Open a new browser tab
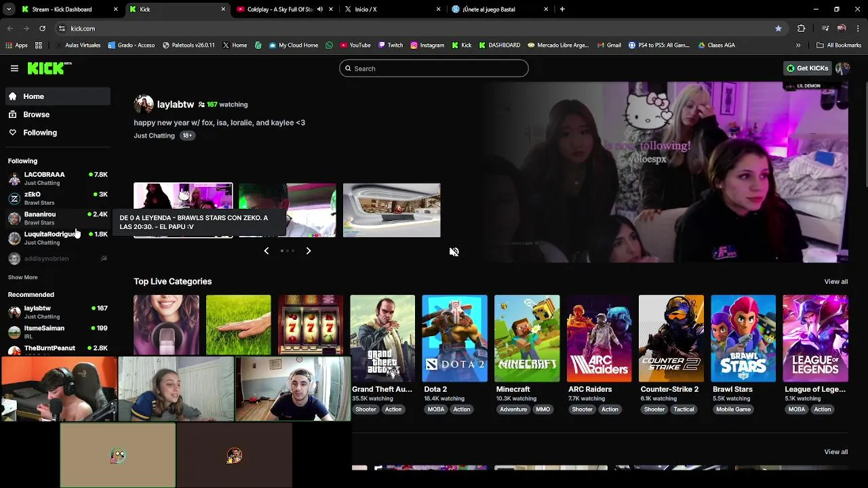Viewport: 868px width, 488px height. [x=562, y=9]
